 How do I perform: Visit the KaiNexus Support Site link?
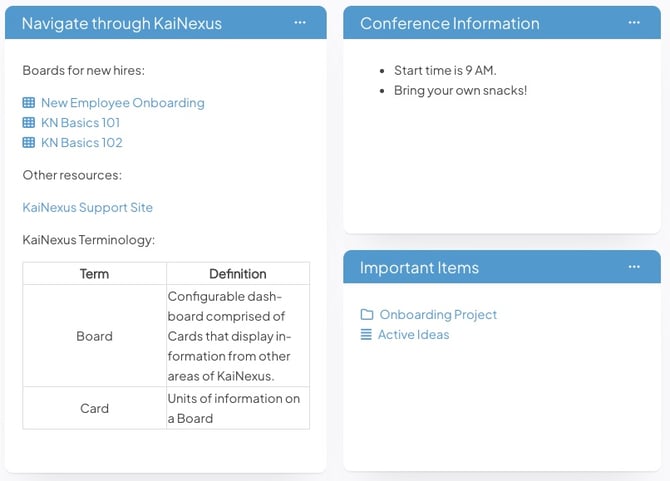[87, 208]
